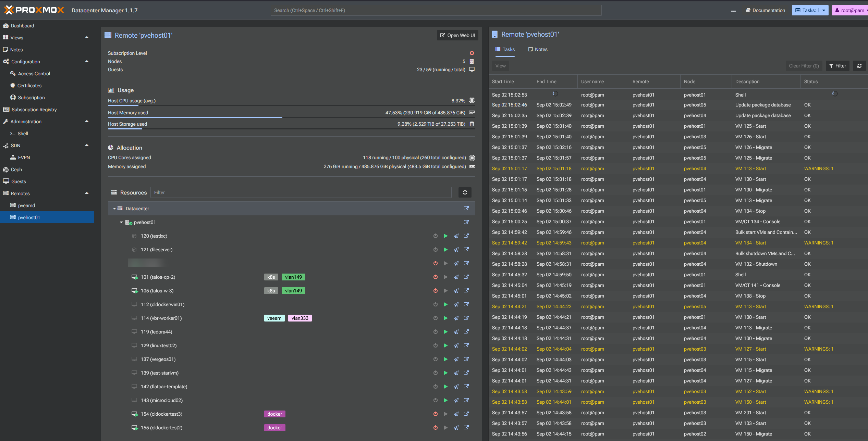
Task: Start the 114 (vbr-worker01) guest with its play icon
Action: [x=445, y=318]
